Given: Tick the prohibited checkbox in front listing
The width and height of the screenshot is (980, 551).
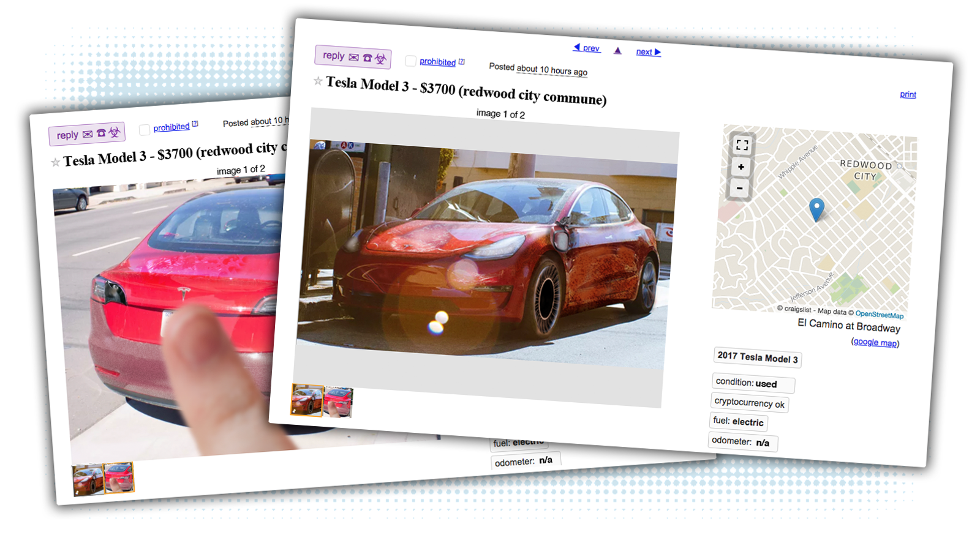Looking at the screenshot, I should click(410, 61).
